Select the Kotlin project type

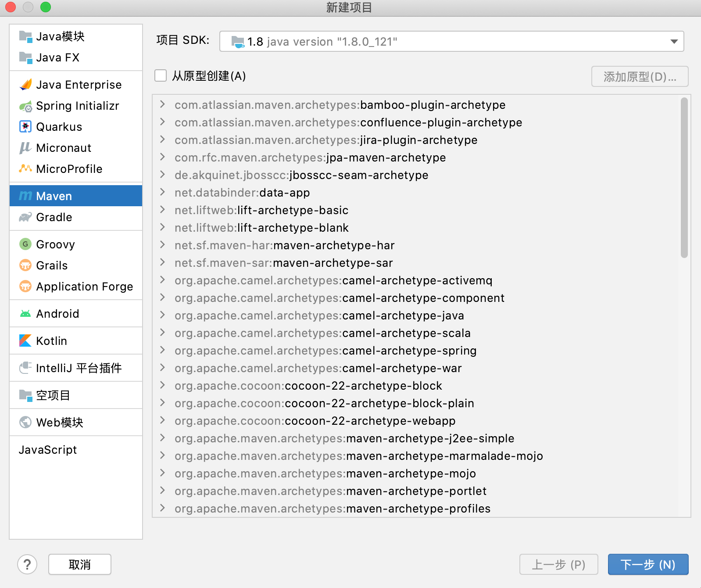point(76,341)
